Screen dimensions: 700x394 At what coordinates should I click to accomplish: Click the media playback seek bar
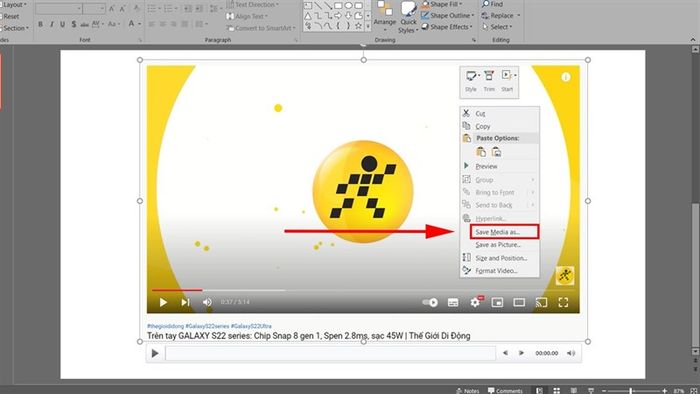click(330, 353)
